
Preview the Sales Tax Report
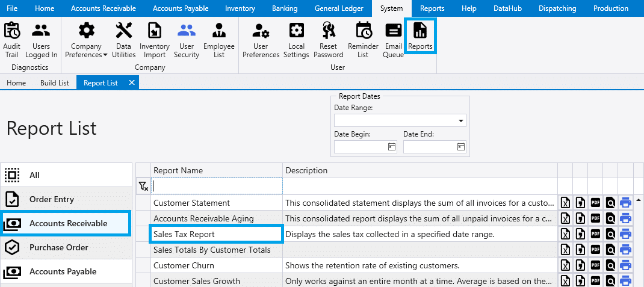[610, 234]
